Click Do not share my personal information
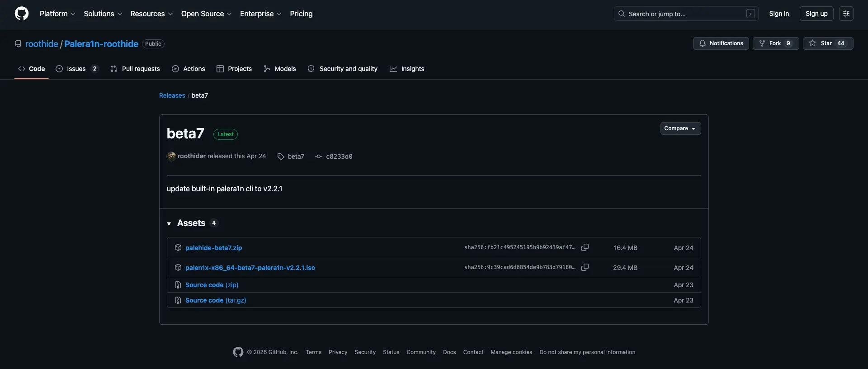The width and height of the screenshot is (868, 369). tap(587, 352)
